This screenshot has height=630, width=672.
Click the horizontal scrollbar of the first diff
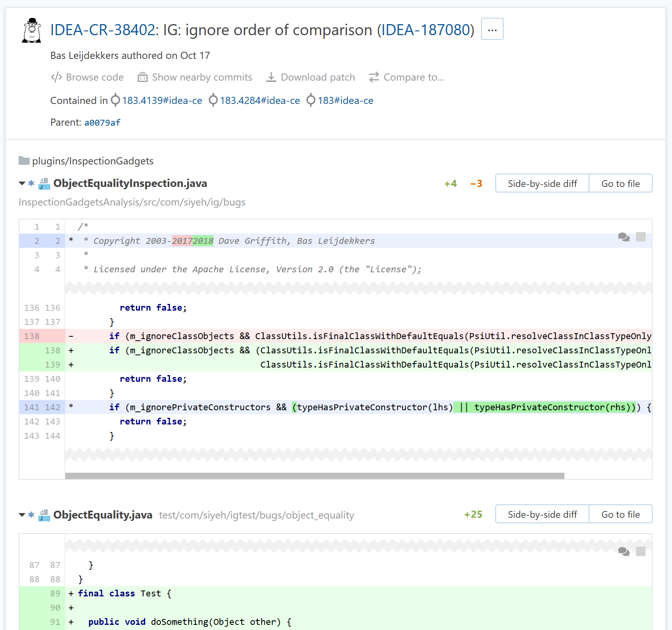coord(314,476)
